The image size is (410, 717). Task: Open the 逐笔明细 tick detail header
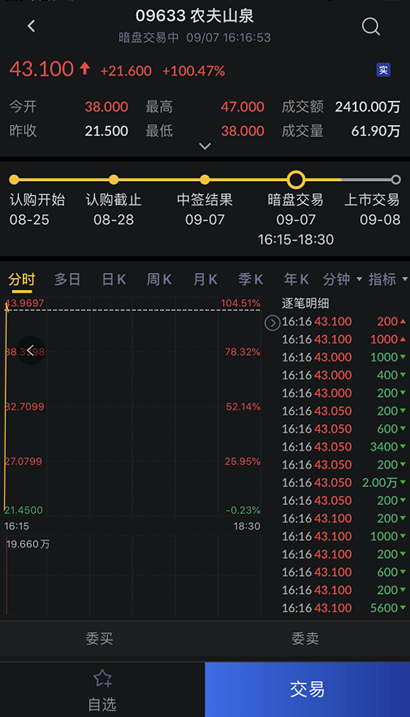pos(305,303)
